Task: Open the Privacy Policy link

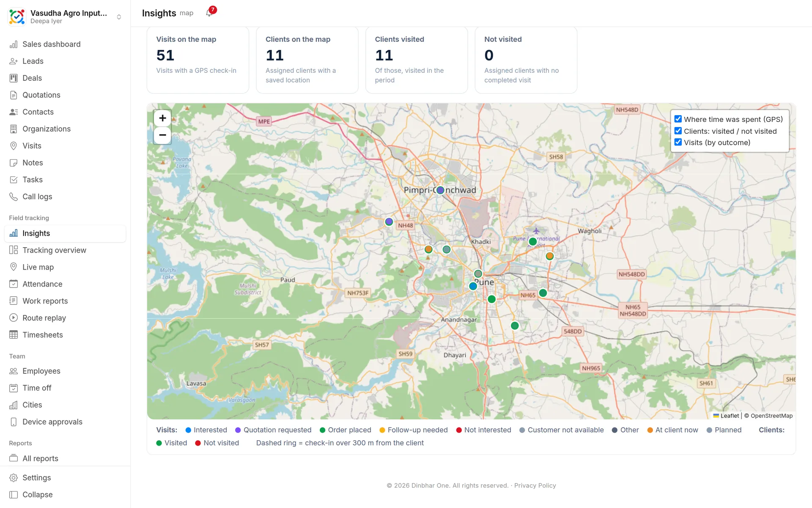Action: point(535,486)
